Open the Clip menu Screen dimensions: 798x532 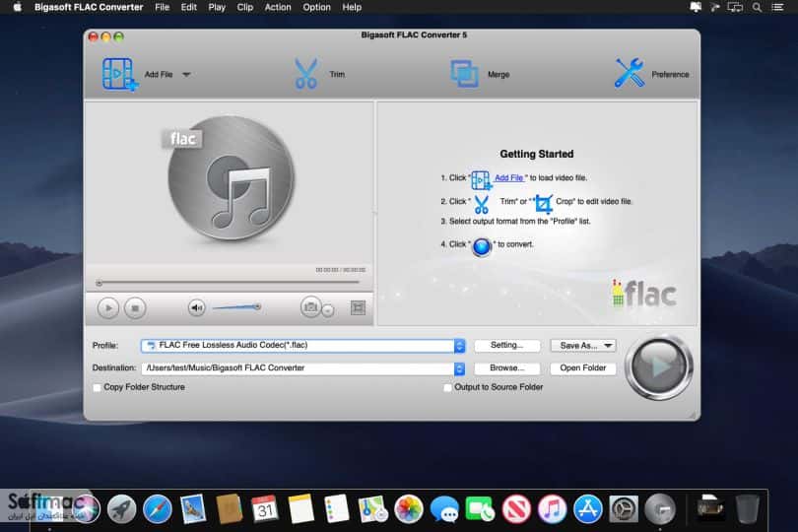[x=244, y=7]
